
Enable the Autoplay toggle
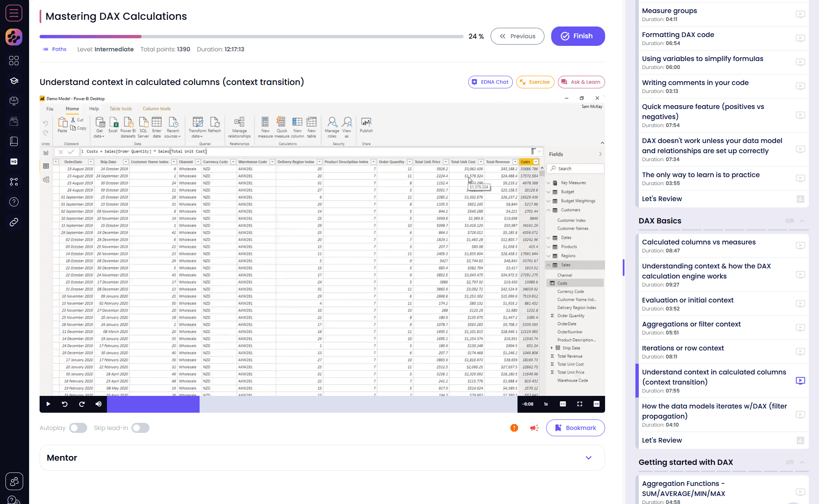(x=78, y=428)
